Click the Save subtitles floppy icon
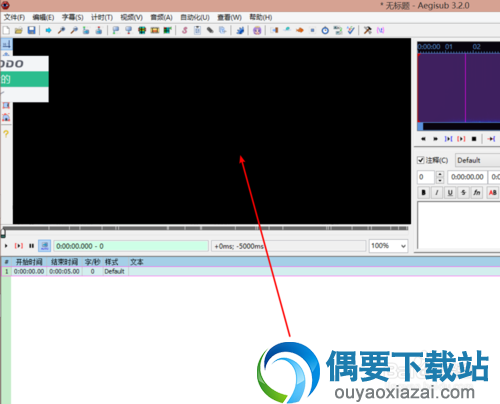Screen dimensions: 500x404 pos(31,30)
